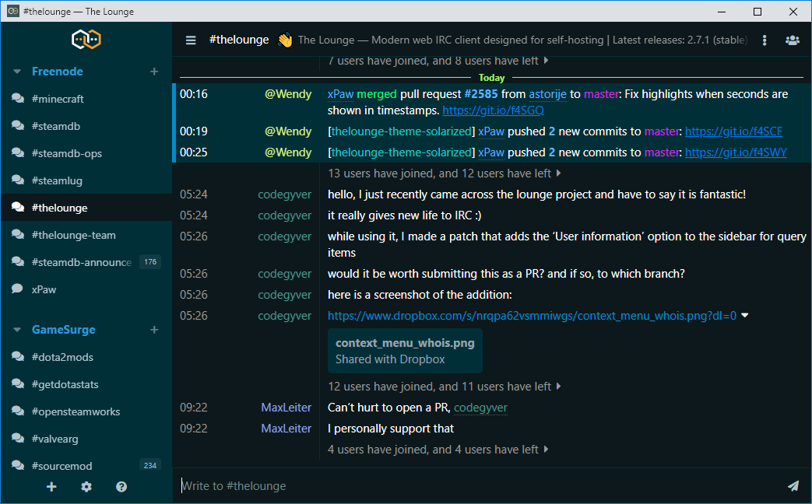This screenshot has width=812, height=504.
Task: Open the channel options three-dot menu
Action: pos(765,40)
